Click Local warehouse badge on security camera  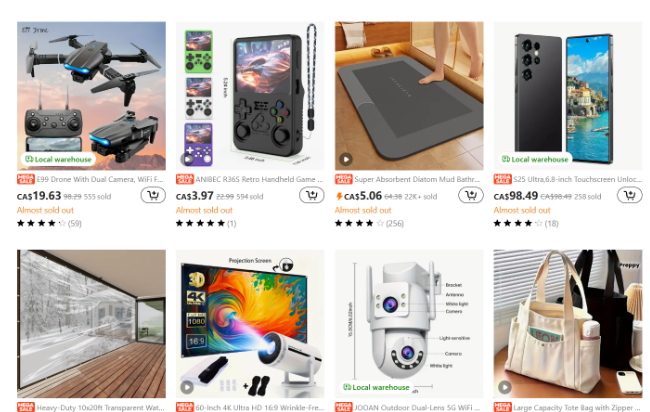point(376,387)
